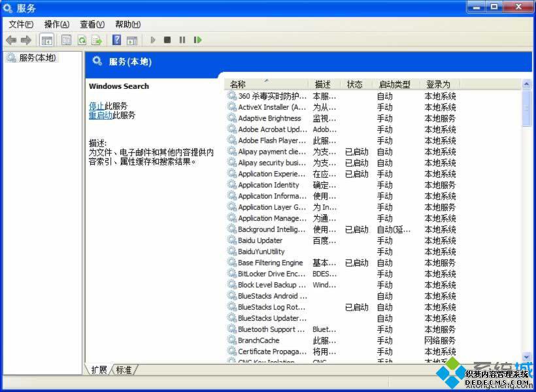Viewport: 536px width, 392px height.
Task: Click the vertical scrollbar thumb of services list
Action: coord(526,108)
